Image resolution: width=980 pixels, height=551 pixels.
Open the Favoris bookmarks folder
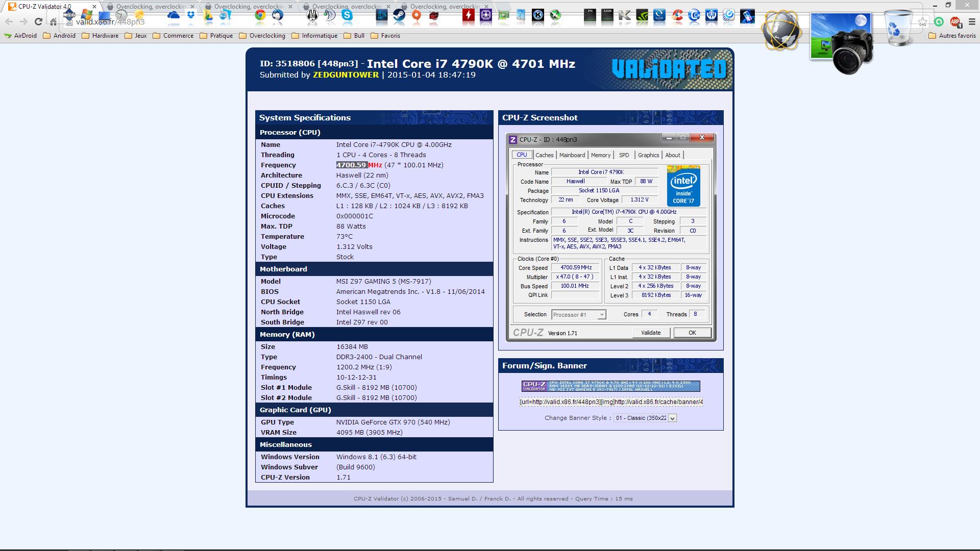point(385,36)
